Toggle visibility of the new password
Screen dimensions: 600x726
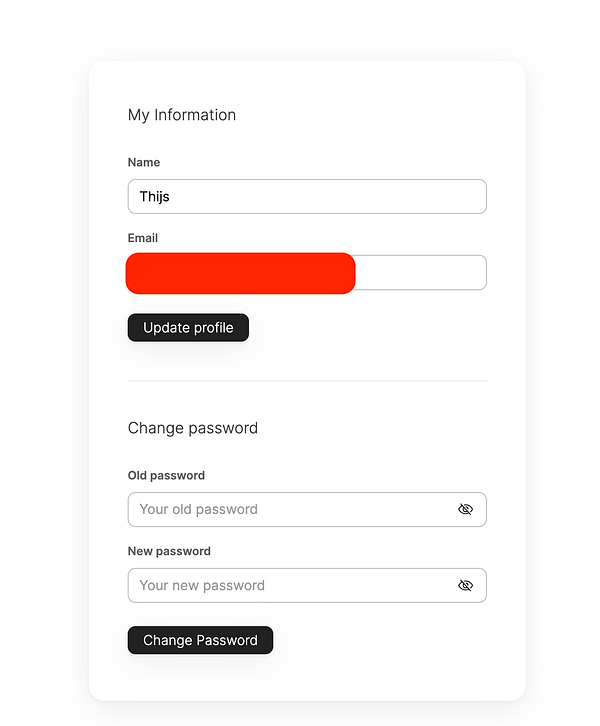(x=465, y=585)
